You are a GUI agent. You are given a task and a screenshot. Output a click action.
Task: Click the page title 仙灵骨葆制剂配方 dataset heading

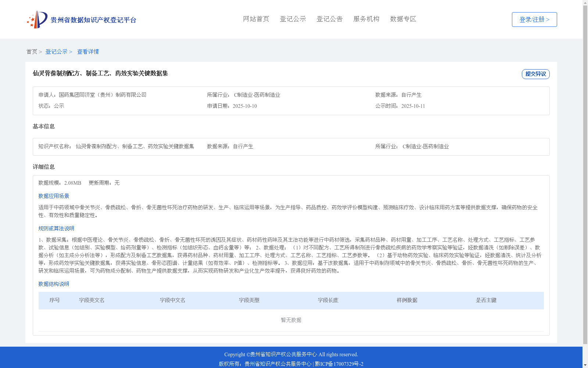pos(100,74)
